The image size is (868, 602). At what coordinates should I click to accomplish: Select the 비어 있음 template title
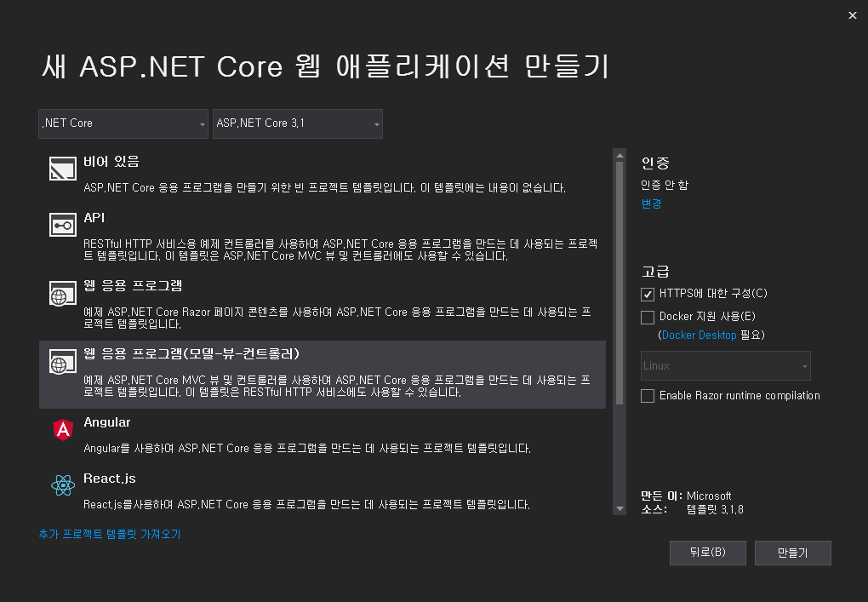pos(111,162)
